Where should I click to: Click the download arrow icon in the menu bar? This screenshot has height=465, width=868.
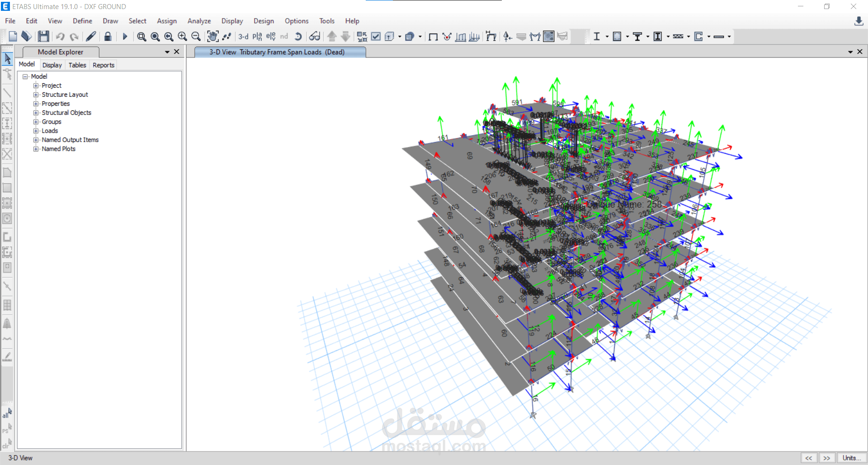[x=859, y=21]
